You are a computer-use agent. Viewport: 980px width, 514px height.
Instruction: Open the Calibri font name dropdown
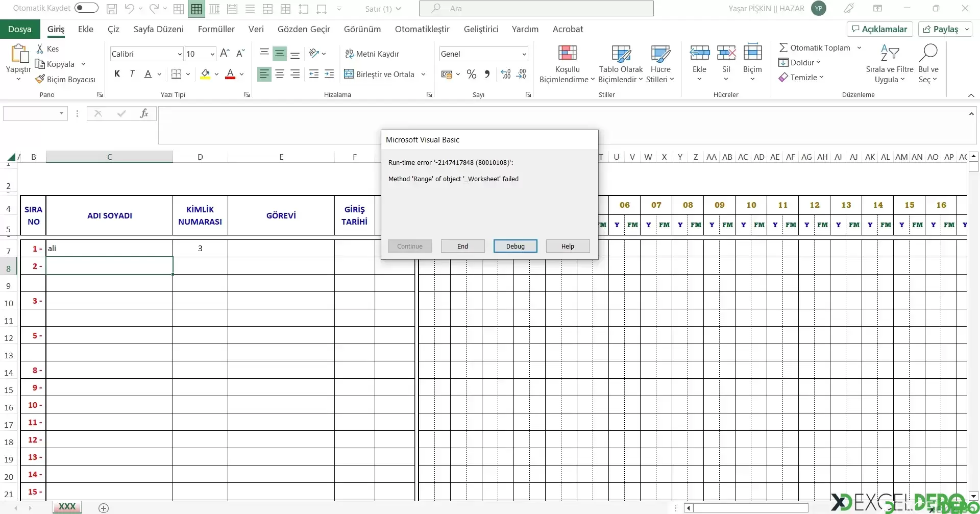click(180, 54)
